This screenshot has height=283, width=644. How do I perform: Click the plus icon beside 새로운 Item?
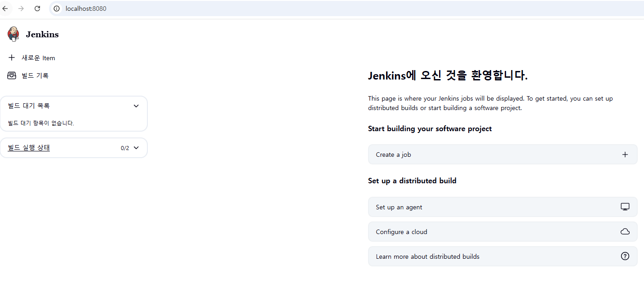(12, 57)
